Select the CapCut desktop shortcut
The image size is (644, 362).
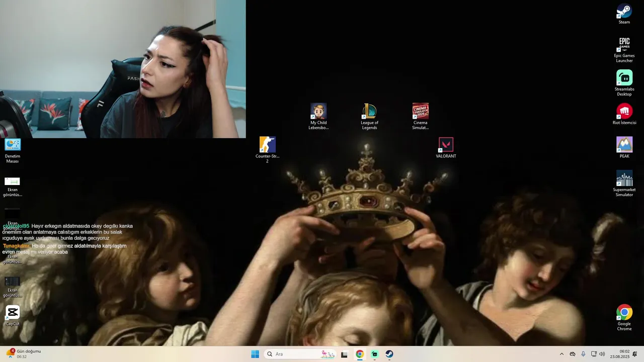pos(13,315)
